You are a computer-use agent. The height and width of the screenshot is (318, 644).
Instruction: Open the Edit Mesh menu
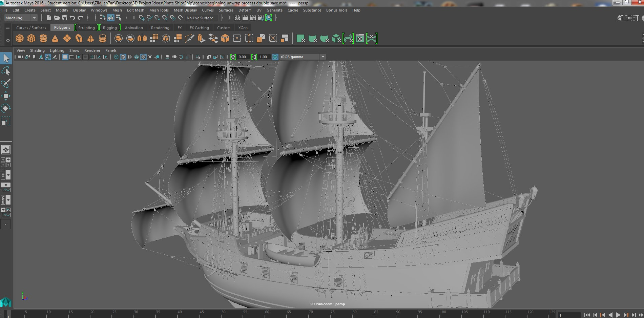point(136,10)
